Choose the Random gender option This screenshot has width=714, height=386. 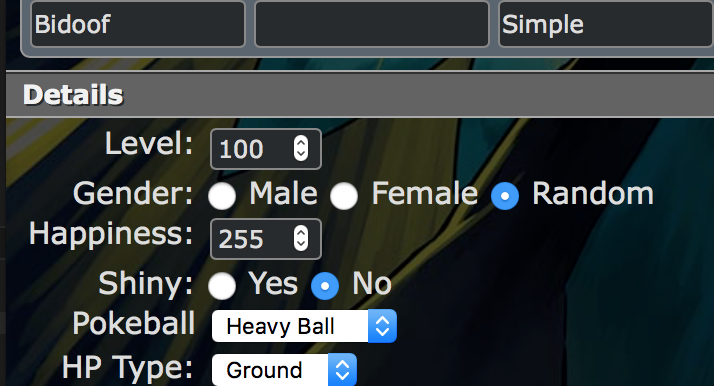coord(505,196)
